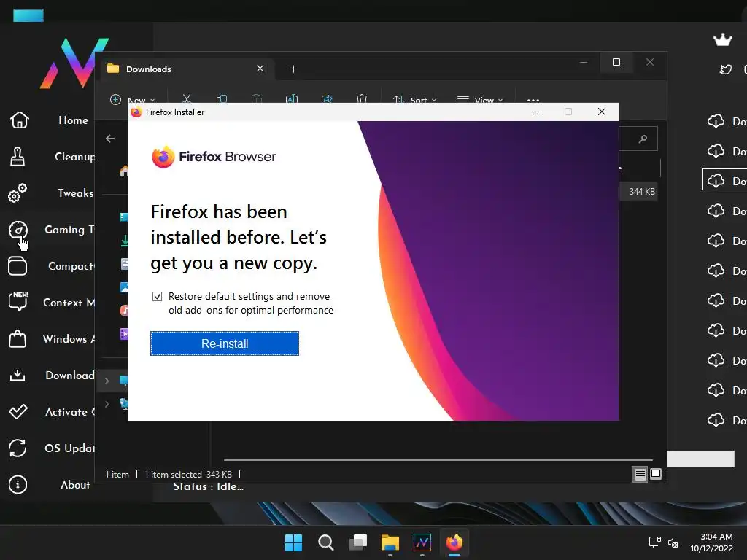Expand the This PC tree node

(x=107, y=381)
